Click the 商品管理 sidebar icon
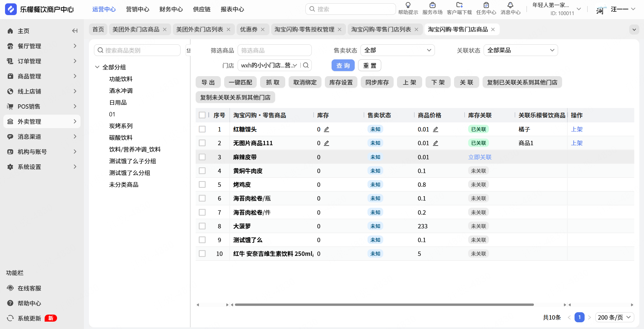 (10, 76)
